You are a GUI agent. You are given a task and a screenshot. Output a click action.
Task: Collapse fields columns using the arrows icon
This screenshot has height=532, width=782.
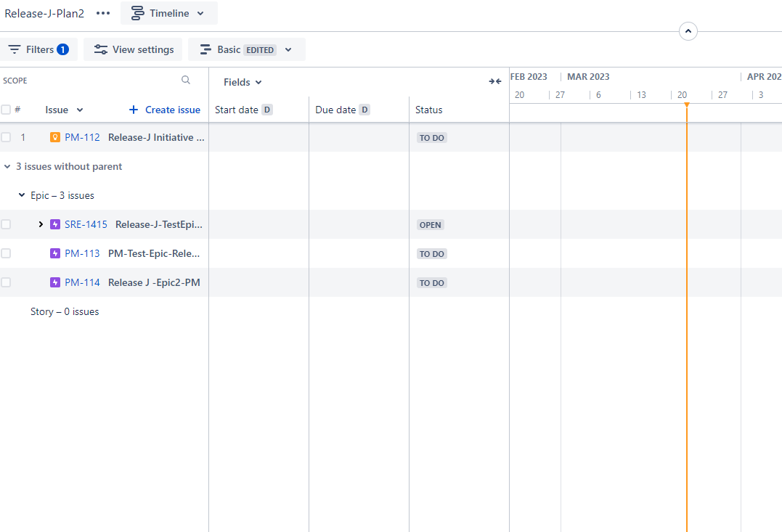494,81
